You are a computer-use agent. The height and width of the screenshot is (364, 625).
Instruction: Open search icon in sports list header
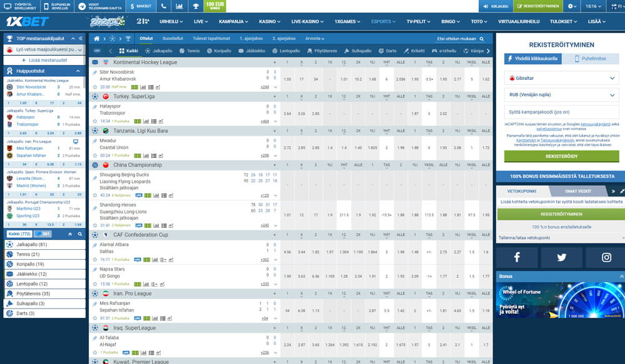[x=80, y=234]
